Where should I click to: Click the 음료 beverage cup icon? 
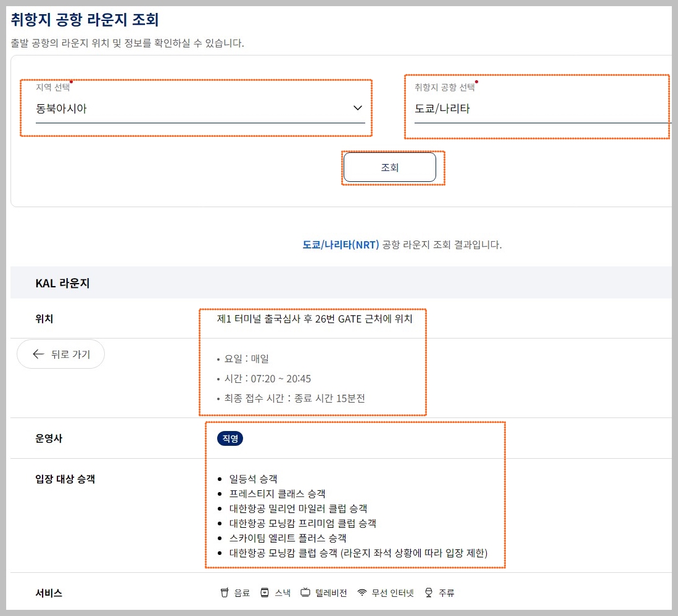225,593
